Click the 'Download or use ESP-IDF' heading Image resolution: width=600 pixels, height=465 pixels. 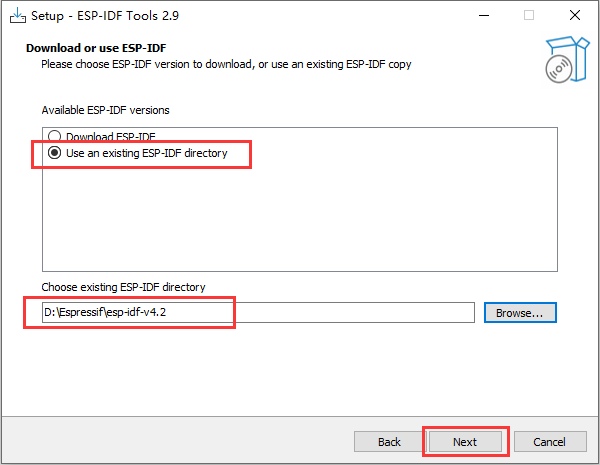click(x=96, y=48)
